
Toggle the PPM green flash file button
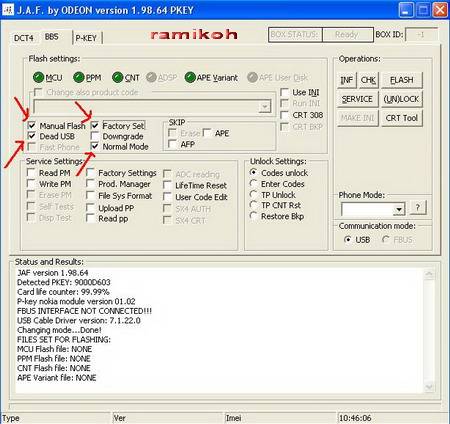click(79, 78)
